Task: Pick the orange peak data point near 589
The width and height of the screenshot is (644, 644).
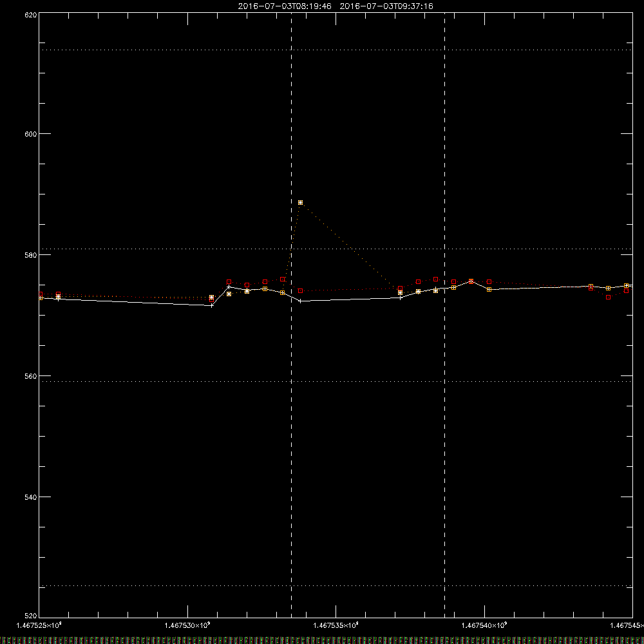Action: (x=300, y=202)
